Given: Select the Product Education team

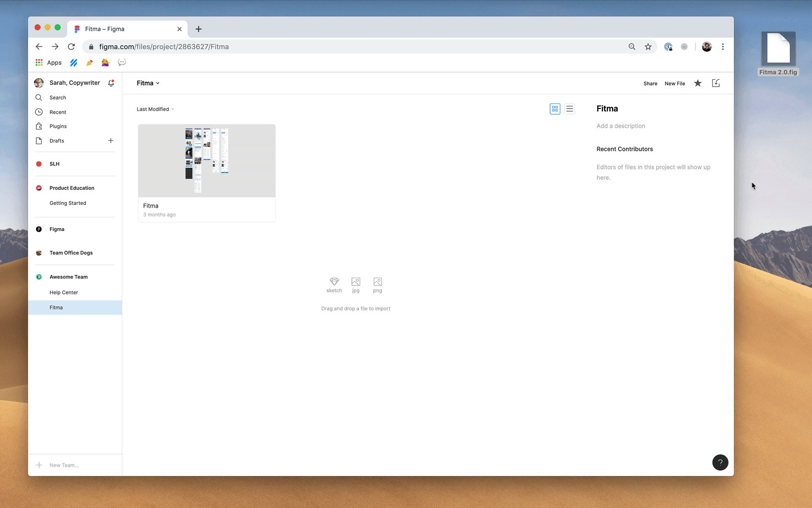Looking at the screenshot, I should [x=72, y=188].
